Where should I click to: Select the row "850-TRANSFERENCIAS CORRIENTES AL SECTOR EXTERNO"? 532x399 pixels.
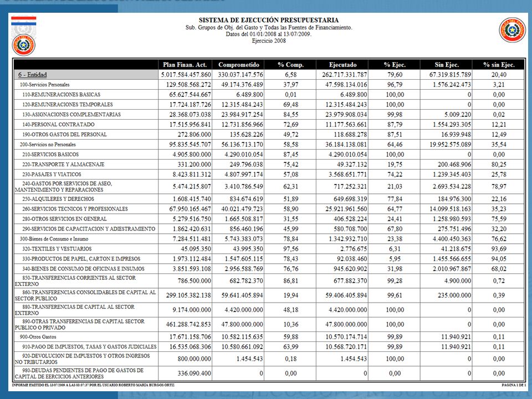tap(269, 281)
